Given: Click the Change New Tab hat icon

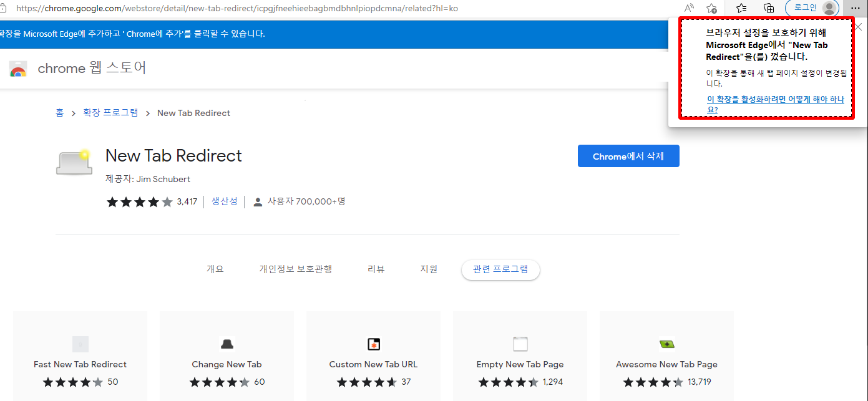Looking at the screenshot, I should 227,344.
